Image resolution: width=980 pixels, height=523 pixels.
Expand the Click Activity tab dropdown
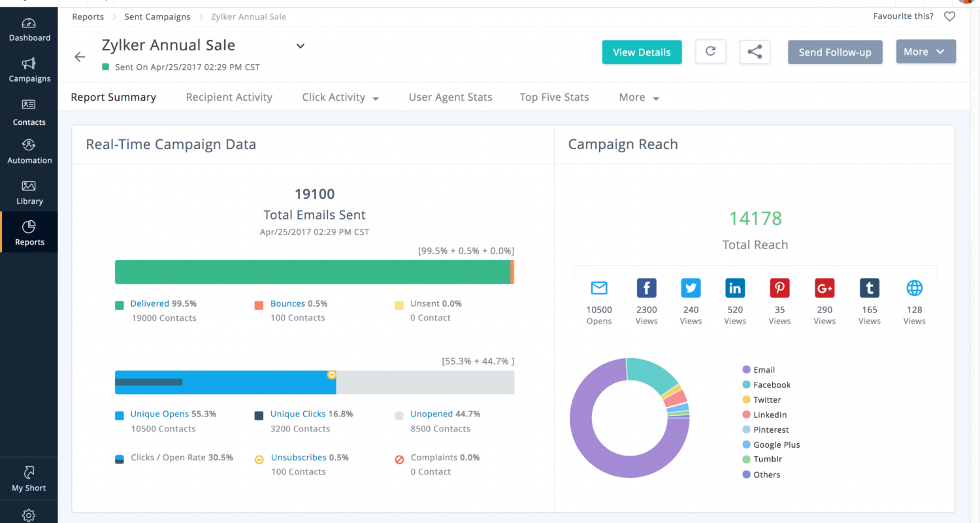tap(376, 99)
